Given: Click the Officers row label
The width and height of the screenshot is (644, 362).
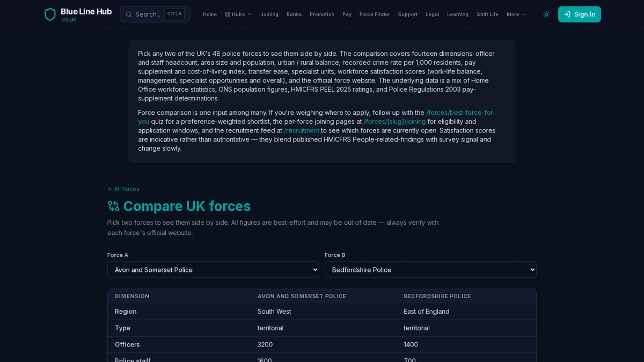Looking at the screenshot, I should click(x=127, y=345).
